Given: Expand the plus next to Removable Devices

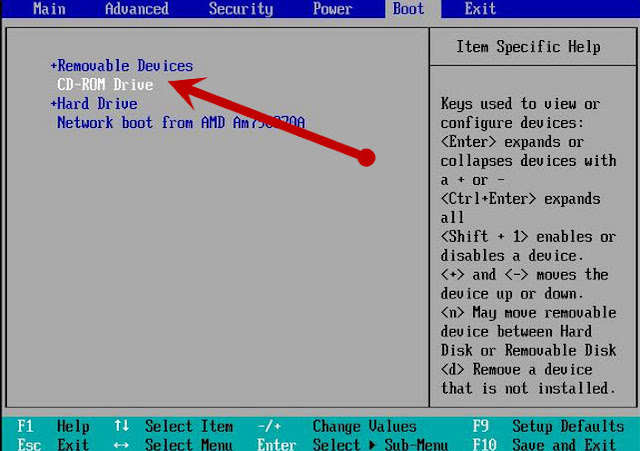Looking at the screenshot, I should pyautogui.click(x=53, y=66).
